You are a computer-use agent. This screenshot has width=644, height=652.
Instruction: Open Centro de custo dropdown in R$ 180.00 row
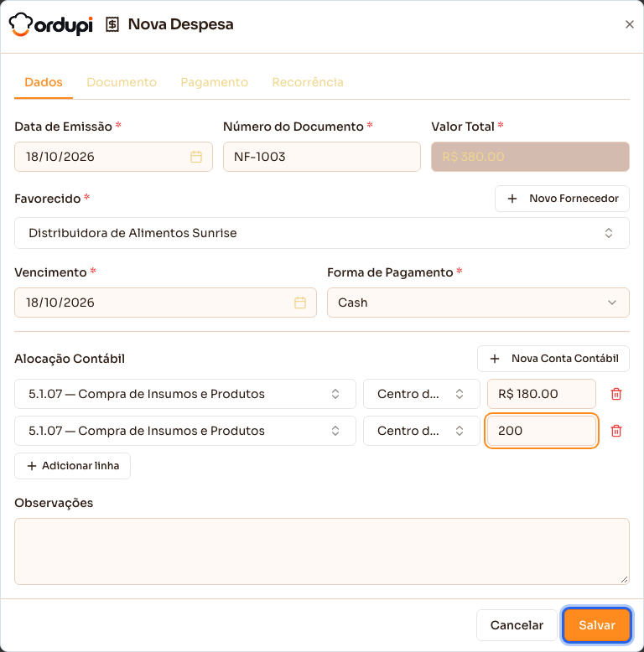[422, 394]
